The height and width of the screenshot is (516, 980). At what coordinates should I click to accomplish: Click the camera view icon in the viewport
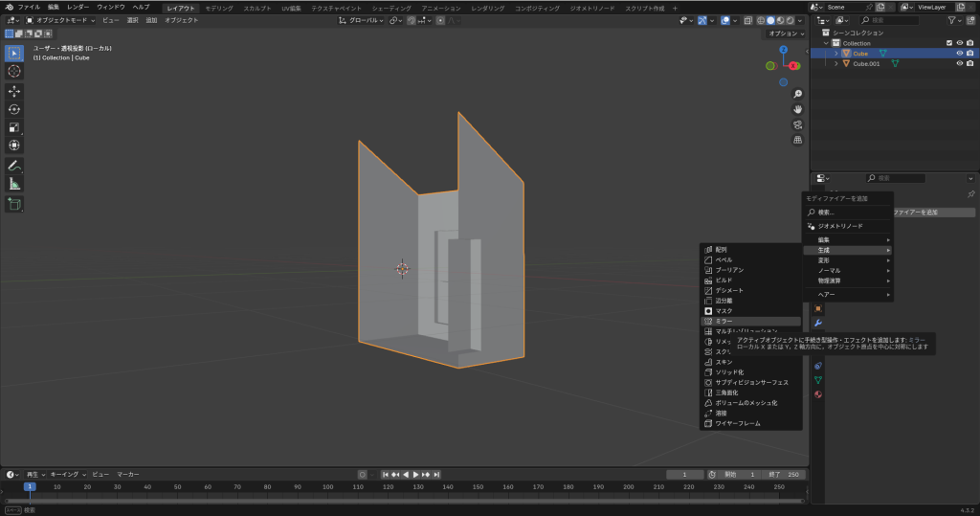(x=797, y=124)
